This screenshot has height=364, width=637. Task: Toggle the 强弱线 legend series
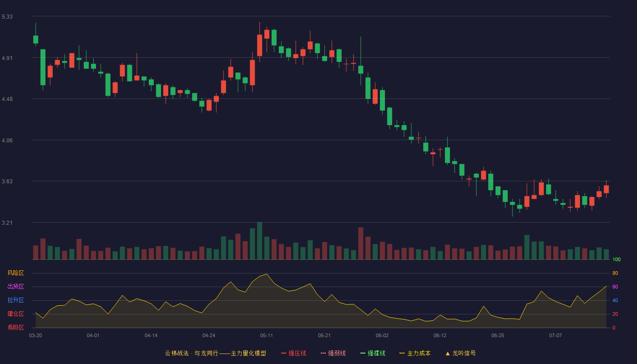[x=333, y=353]
